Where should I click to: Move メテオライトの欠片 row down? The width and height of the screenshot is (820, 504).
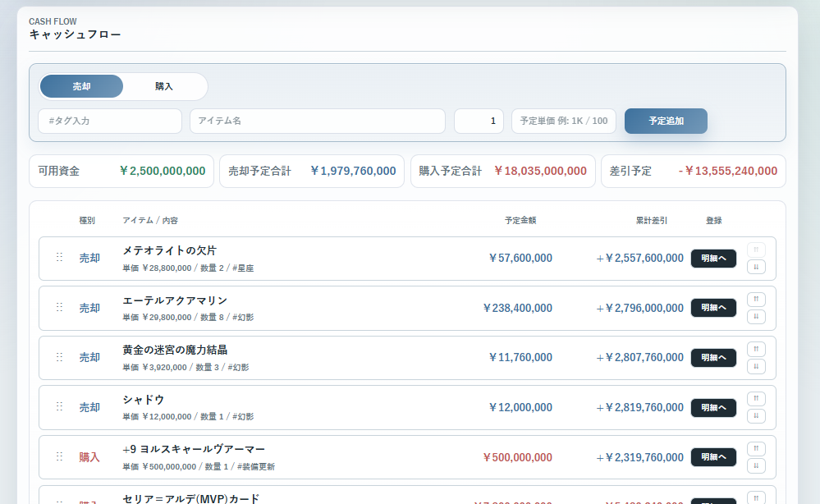(x=756, y=267)
